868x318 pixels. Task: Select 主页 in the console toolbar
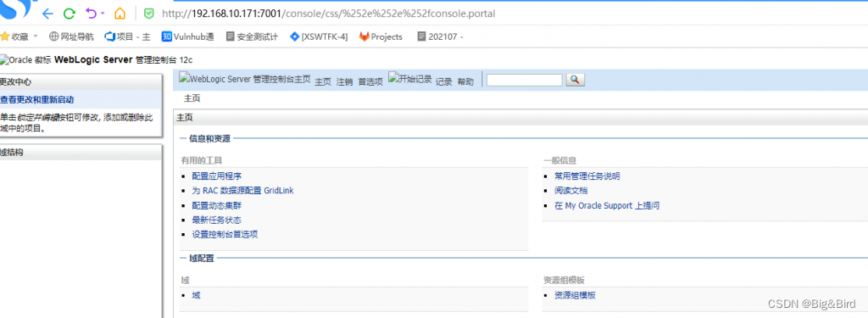(x=323, y=81)
